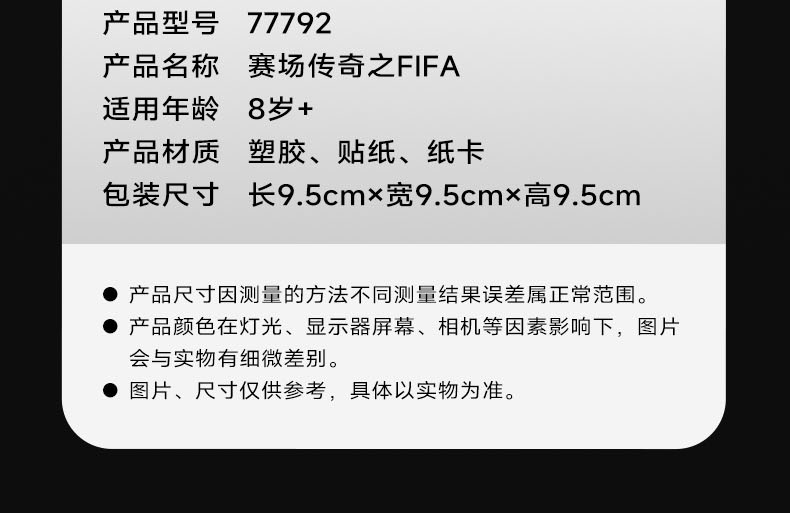Click the first bullet point dot
This screenshot has height=513, width=790.
(x=110, y=294)
